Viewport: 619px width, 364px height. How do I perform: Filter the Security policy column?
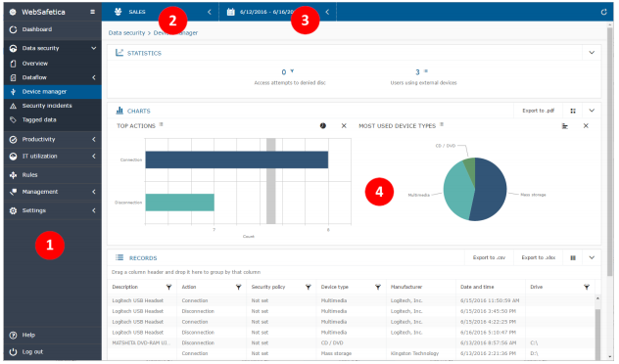(309, 287)
